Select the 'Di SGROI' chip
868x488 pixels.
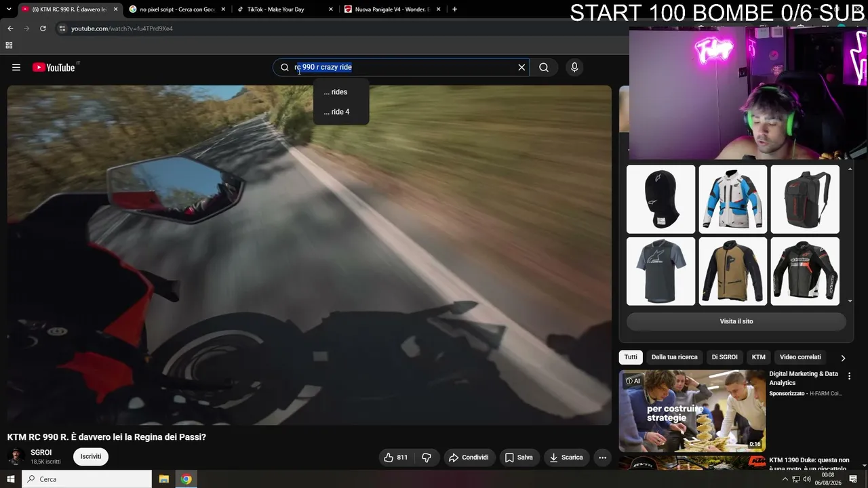pos(724,357)
